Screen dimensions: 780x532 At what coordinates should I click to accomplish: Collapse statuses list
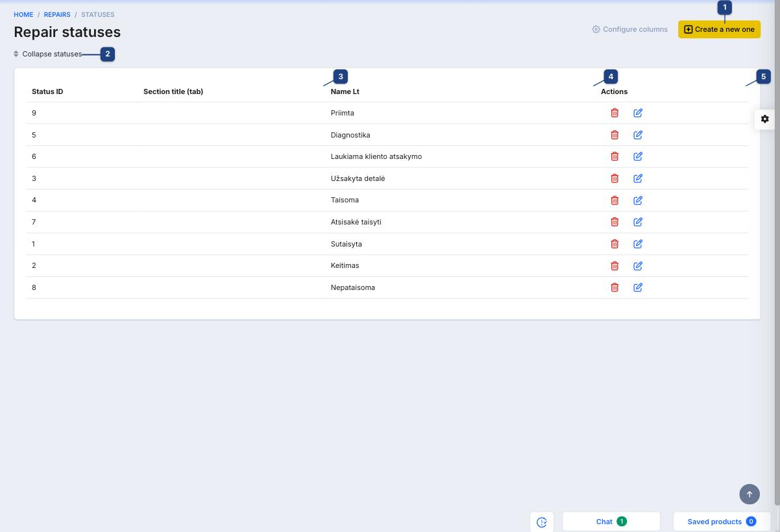(x=48, y=54)
